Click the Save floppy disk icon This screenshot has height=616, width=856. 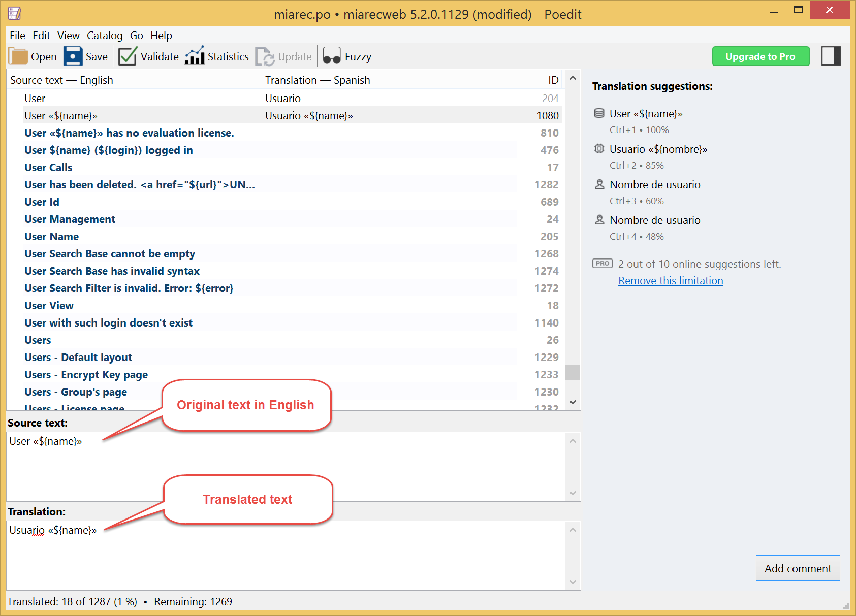73,56
